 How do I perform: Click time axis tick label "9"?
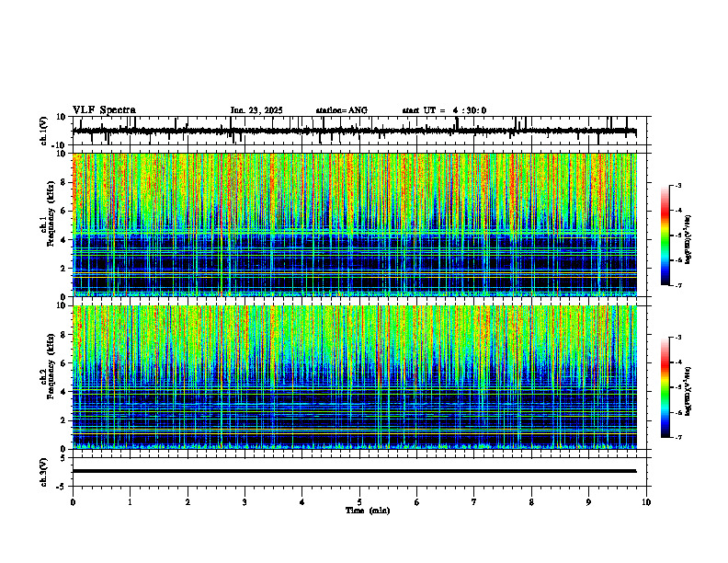[x=588, y=502]
